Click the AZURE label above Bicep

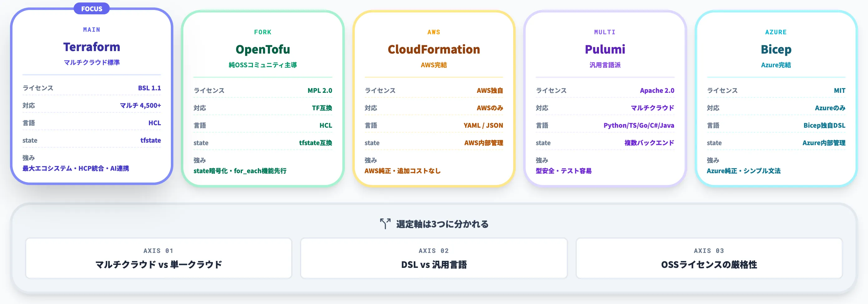776,32
